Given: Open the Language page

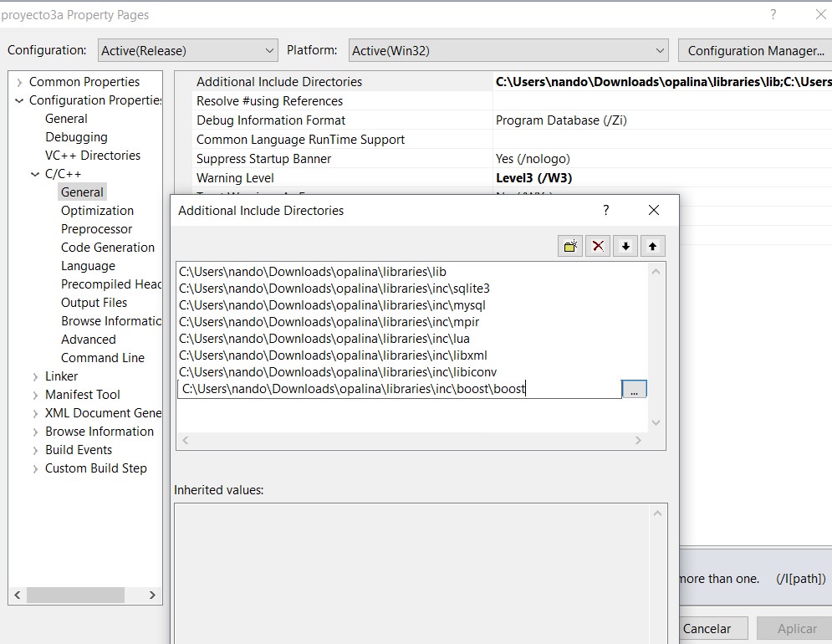Looking at the screenshot, I should click(88, 266).
